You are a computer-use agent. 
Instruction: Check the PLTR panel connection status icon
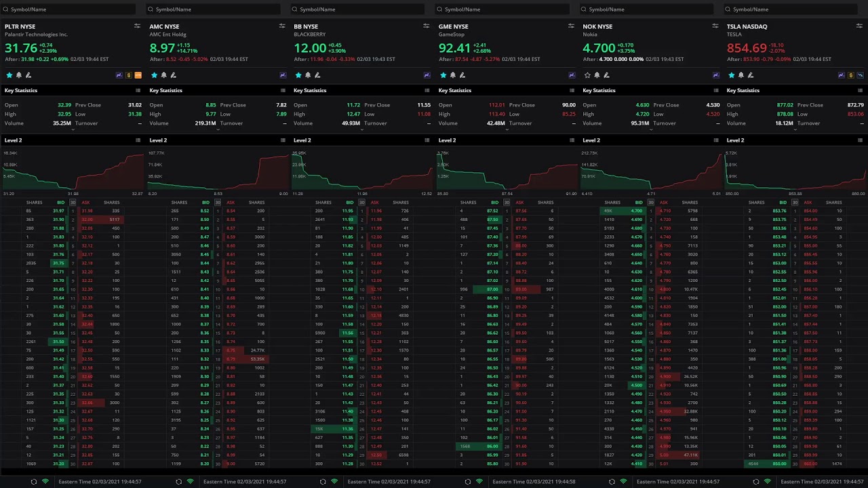[45, 482]
